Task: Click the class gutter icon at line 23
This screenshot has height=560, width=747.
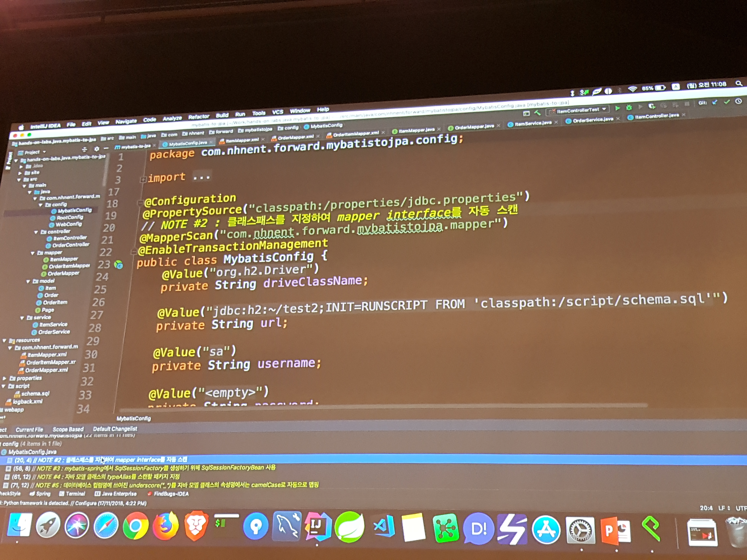Action: point(119,265)
